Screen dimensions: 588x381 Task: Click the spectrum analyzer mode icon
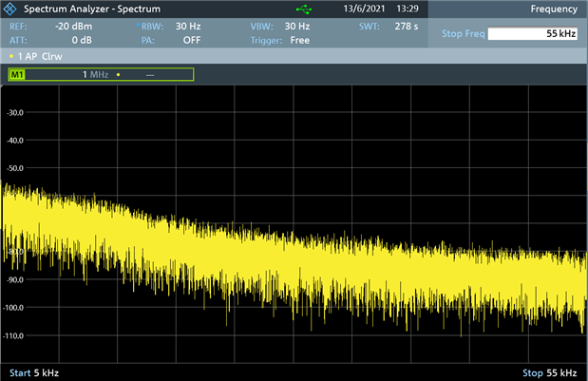tap(10, 9)
